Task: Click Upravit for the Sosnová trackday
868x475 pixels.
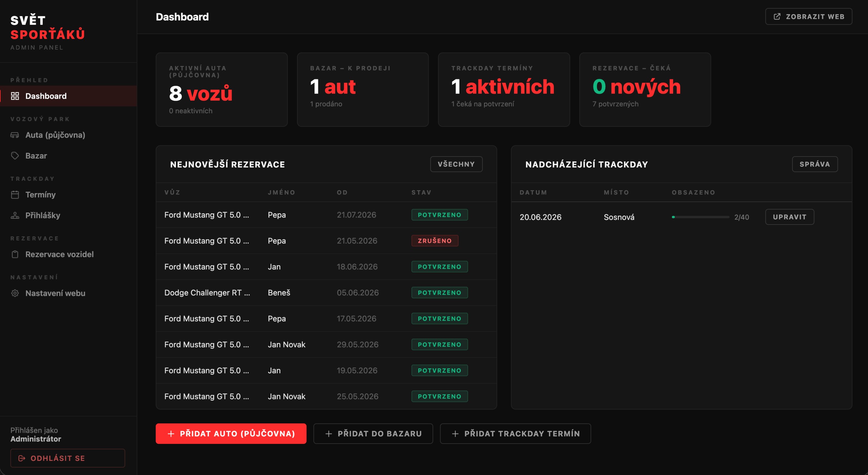Action: [789, 217]
